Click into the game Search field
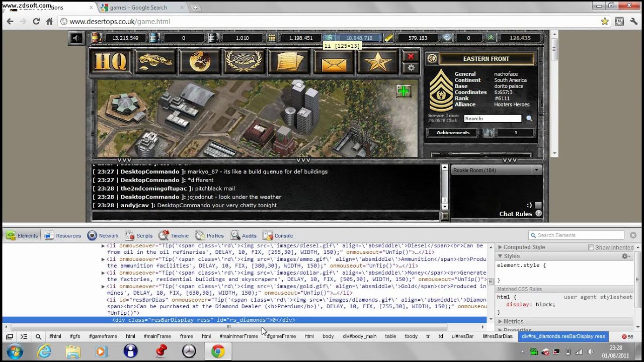 pyautogui.click(x=493, y=119)
